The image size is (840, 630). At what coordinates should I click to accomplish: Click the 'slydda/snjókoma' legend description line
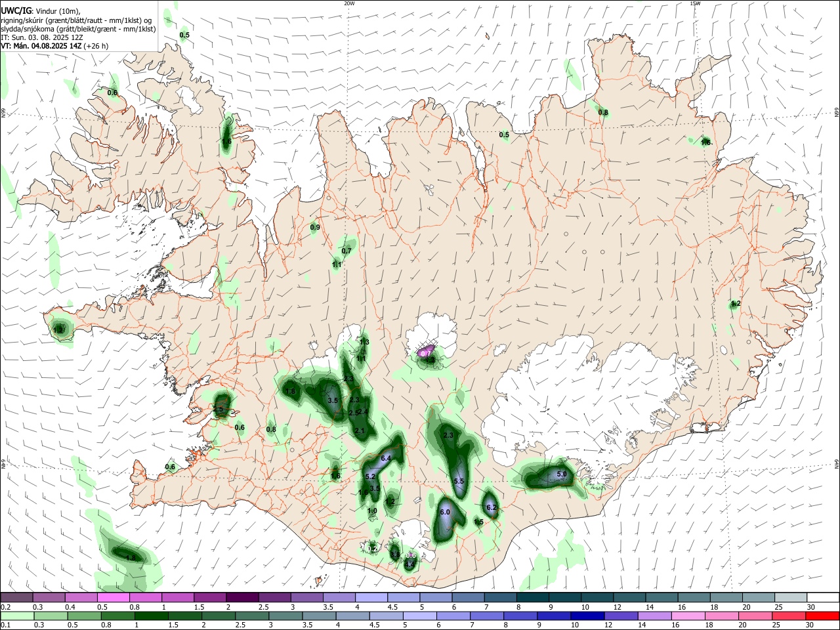click(x=78, y=29)
